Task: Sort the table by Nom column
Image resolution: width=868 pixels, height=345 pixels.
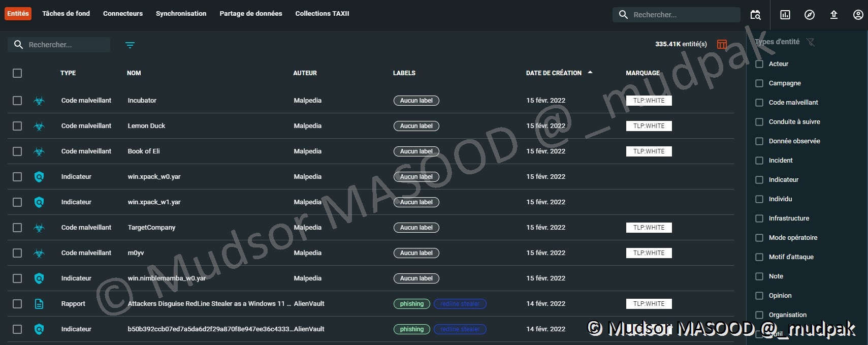Action: tap(134, 73)
